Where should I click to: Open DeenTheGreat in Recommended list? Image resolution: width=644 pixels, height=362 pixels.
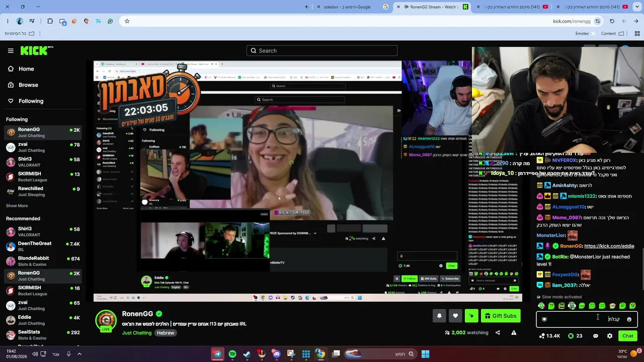click(43, 246)
